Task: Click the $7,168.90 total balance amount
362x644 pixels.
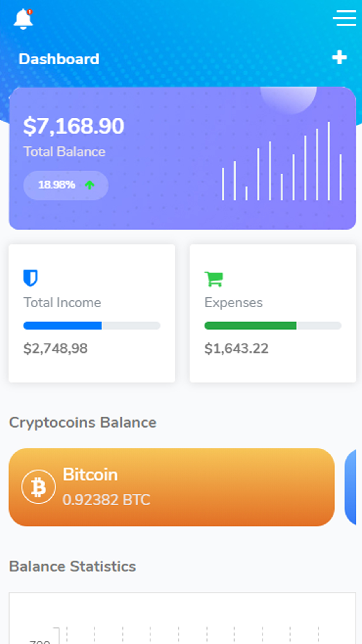Action: tap(74, 126)
